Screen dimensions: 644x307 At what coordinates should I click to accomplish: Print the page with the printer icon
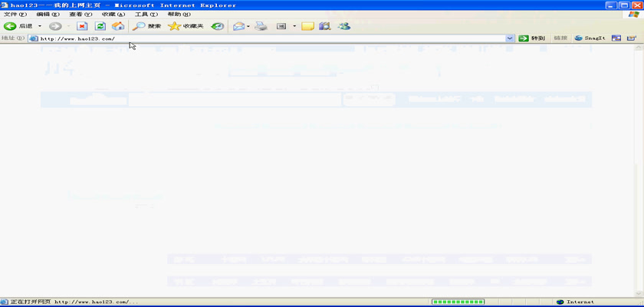(261, 26)
